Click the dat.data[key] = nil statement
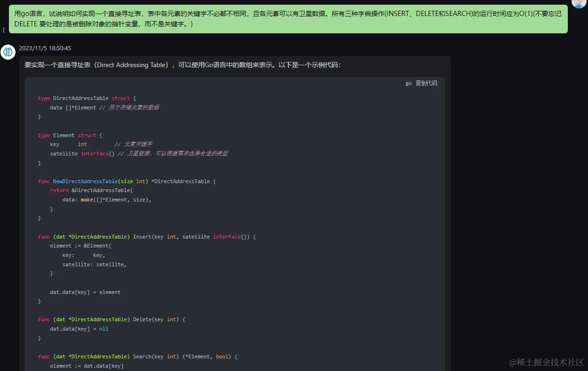This screenshot has height=371, width=588. point(78,328)
